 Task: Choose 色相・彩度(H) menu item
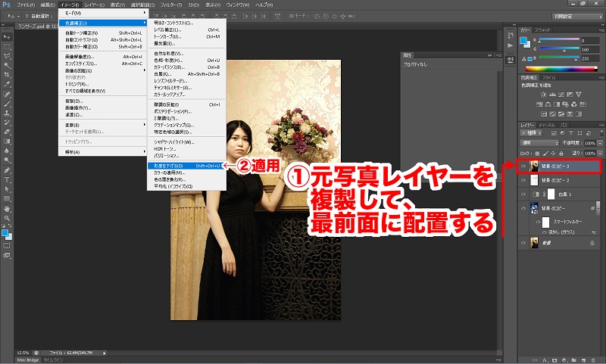(x=186, y=61)
